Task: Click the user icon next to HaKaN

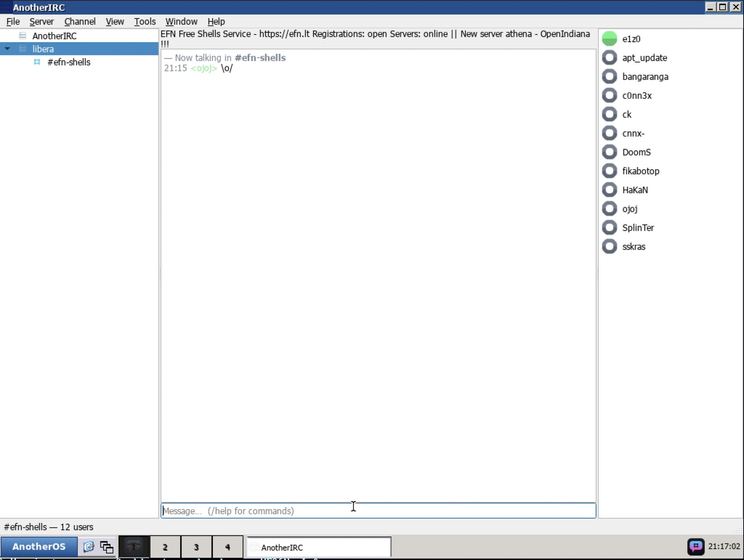Action: [609, 190]
